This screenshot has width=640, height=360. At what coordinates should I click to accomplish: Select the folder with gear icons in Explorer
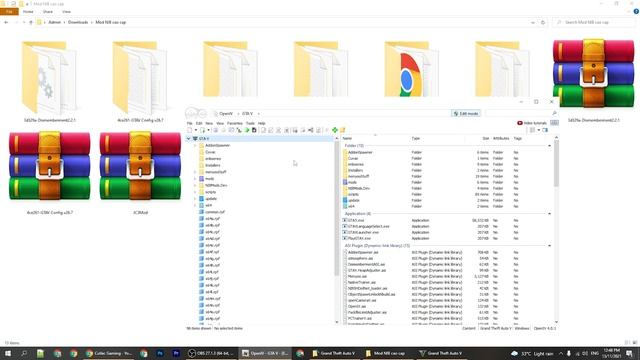(x=49, y=81)
